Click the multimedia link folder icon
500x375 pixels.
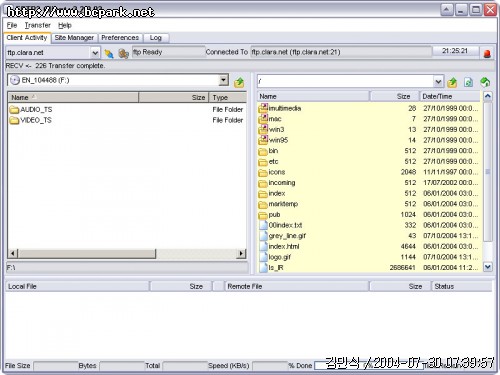(x=263, y=108)
